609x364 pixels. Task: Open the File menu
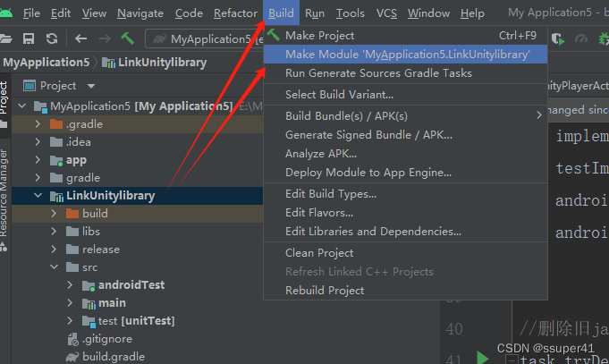pos(31,13)
